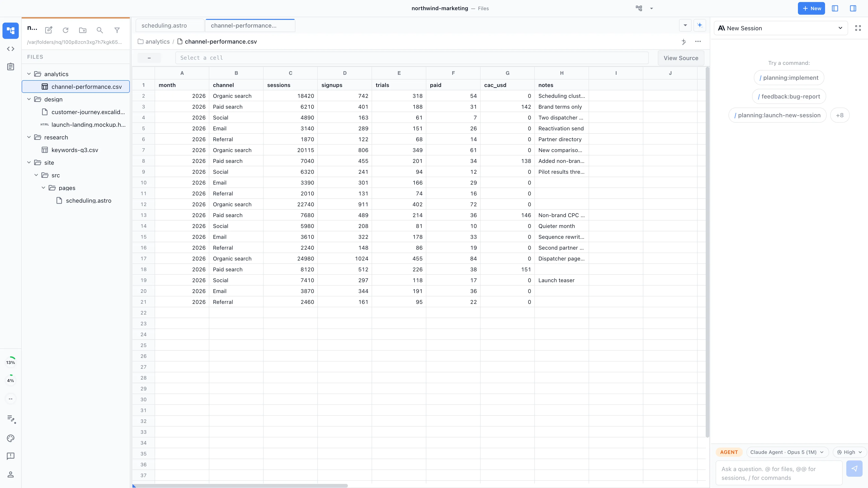Select the signups cell showing 1024
The width and height of the screenshot is (868, 488).
click(344, 258)
